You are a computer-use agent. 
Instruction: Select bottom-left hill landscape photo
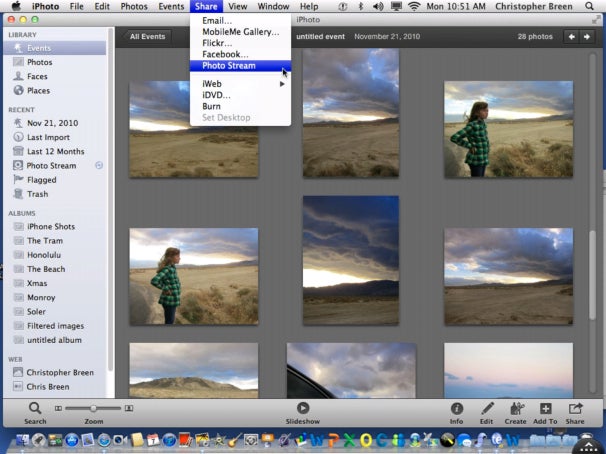pyautogui.click(x=194, y=370)
